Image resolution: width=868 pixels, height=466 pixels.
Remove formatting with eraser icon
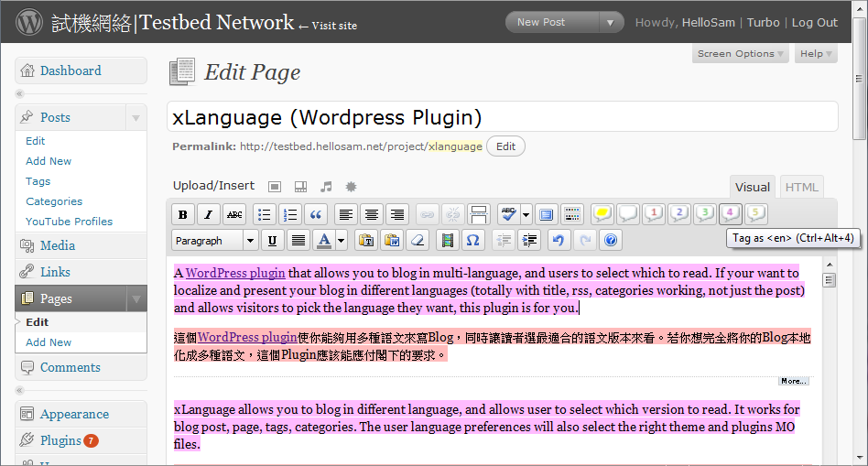pyautogui.click(x=418, y=240)
